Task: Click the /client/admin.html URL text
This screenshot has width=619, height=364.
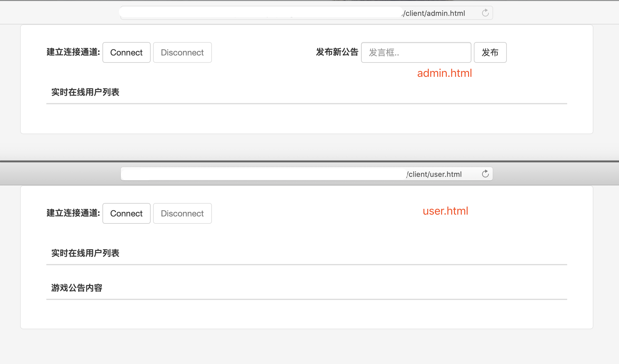Action: pos(434,13)
